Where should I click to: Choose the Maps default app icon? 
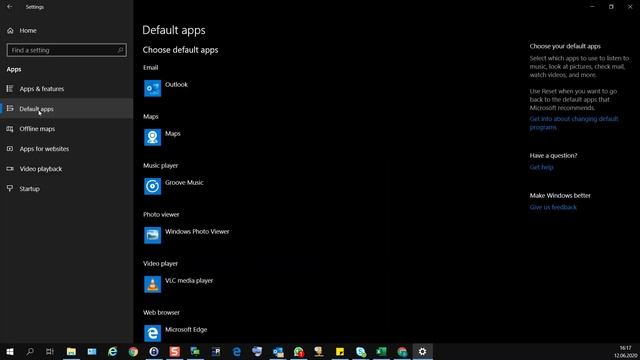point(152,138)
